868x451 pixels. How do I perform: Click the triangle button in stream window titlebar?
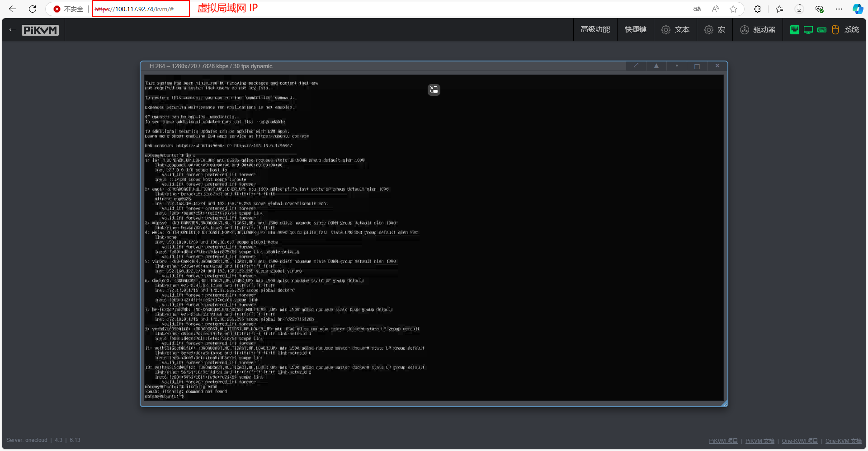(x=656, y=66)
